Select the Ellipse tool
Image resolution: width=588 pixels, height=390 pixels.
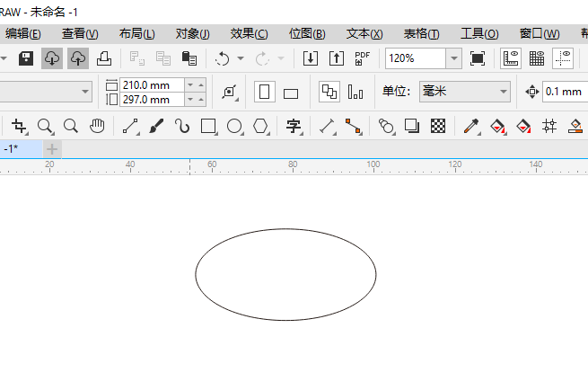[x=235, y=126]
